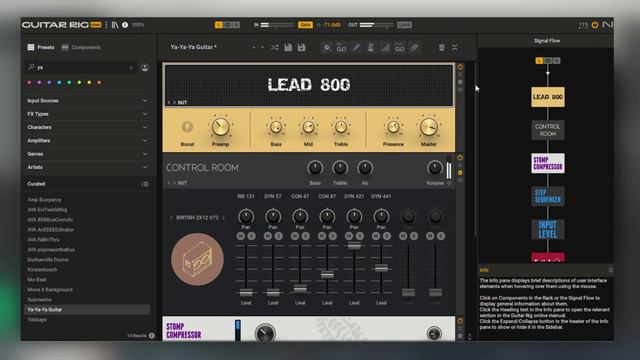Click the green color tag filter
Viewport: 640px width, 360px height.
pyautogui.click(x=69, y=82)
